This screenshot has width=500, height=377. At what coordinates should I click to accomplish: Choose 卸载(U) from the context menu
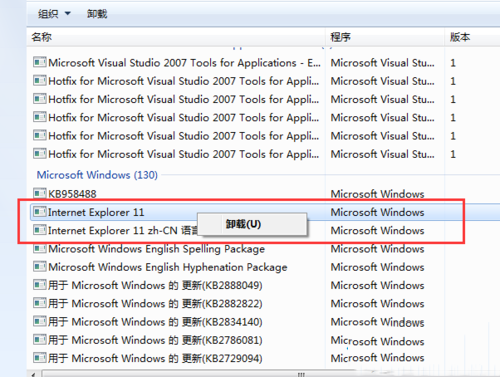click(x=243, y=224)
